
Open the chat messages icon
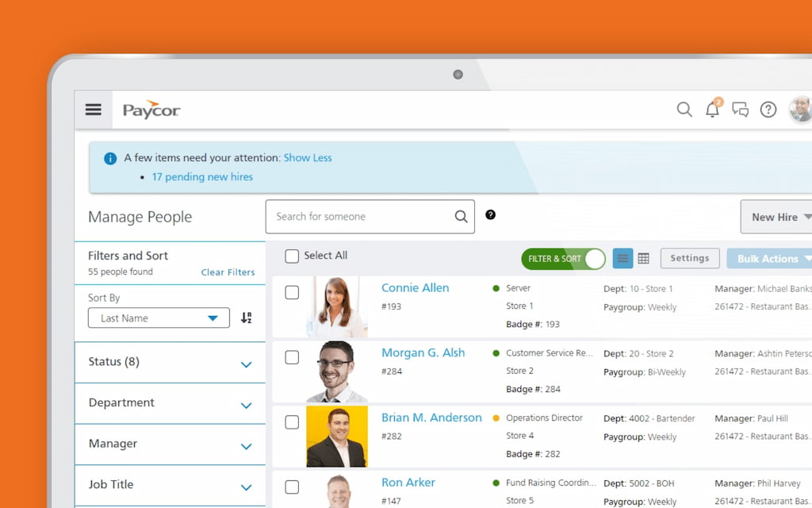point(740,110)
